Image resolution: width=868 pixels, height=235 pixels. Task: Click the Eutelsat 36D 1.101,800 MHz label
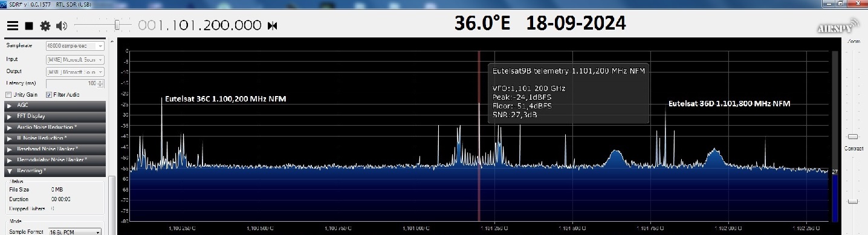[x=729, y=104]
